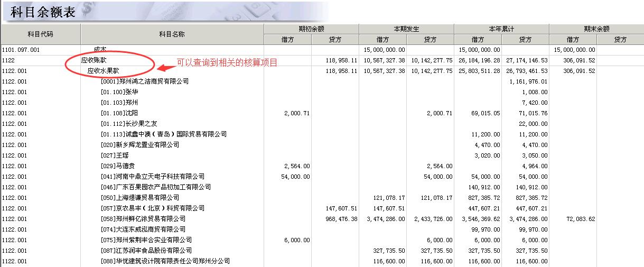644x267 pixels.
Task: Select 郑州鲜亿浓贸易有限公司 row
Action: click(143, 219)
